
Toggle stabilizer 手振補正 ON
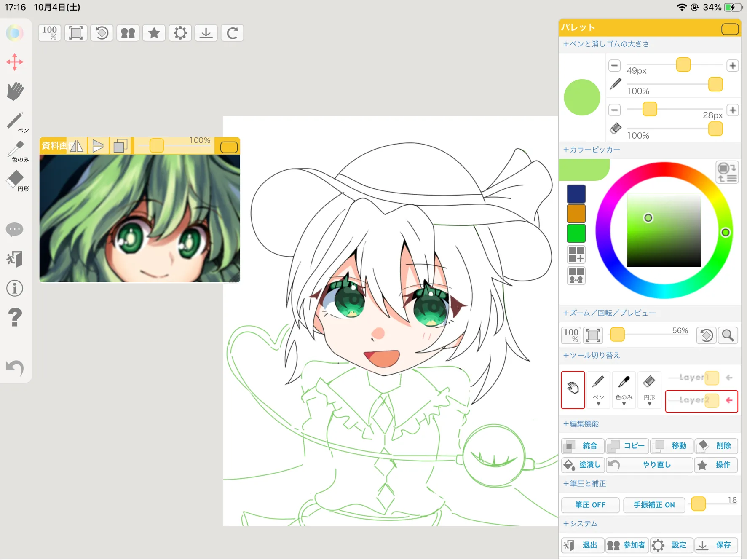654,505
